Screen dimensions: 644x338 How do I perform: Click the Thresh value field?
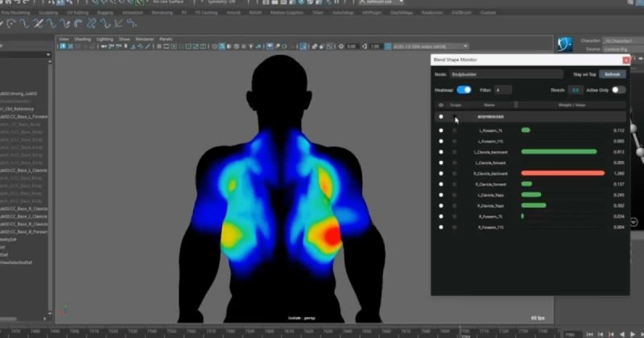(576, 89)
